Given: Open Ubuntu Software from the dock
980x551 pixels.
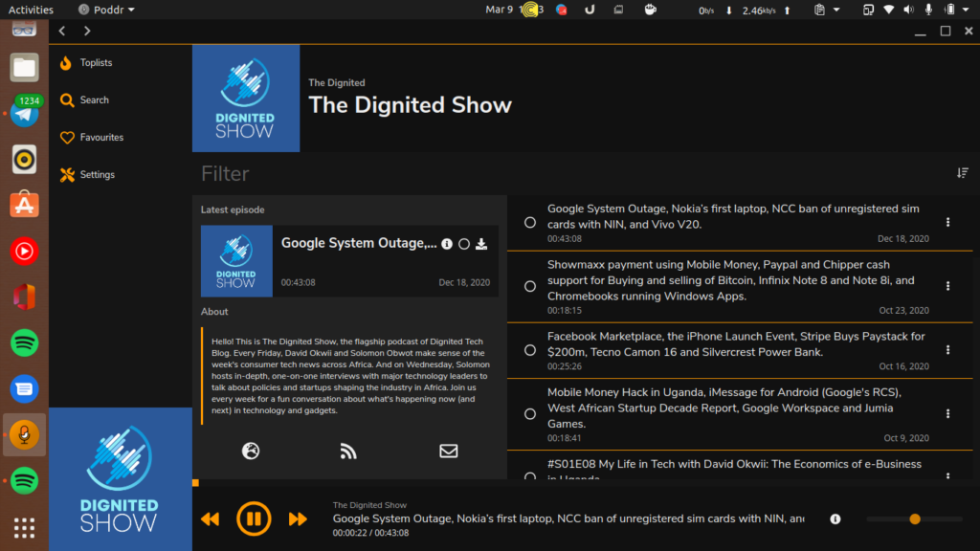Looking at the screenshot, I should click(x=24, y=205).
